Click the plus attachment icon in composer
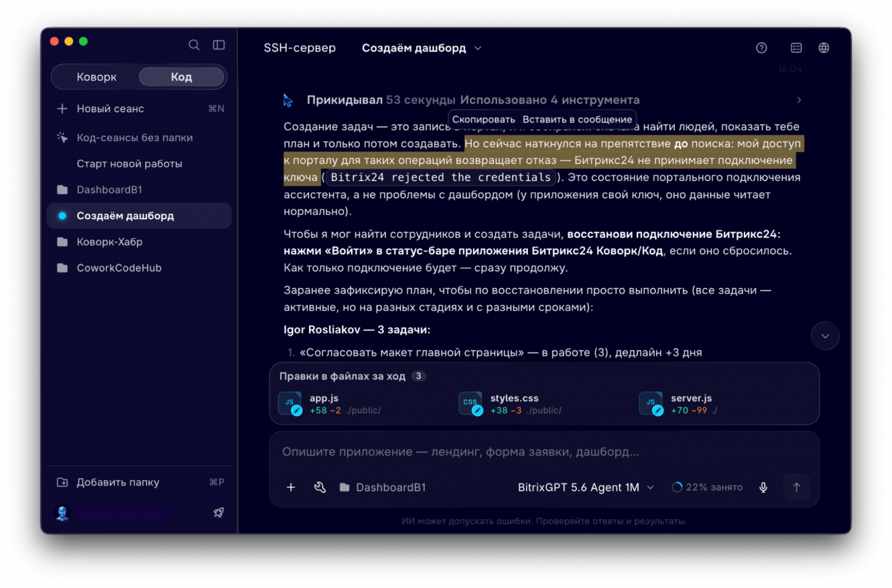 coord(290,487)
